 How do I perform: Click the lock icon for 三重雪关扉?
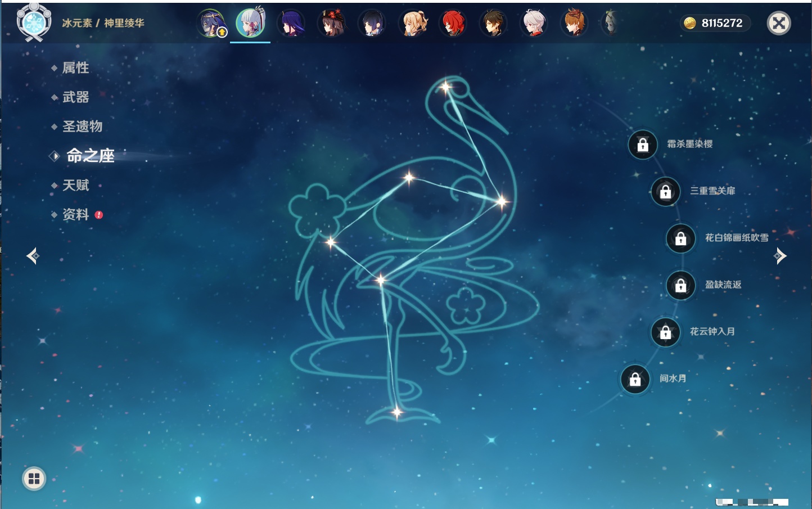[666, 192]
